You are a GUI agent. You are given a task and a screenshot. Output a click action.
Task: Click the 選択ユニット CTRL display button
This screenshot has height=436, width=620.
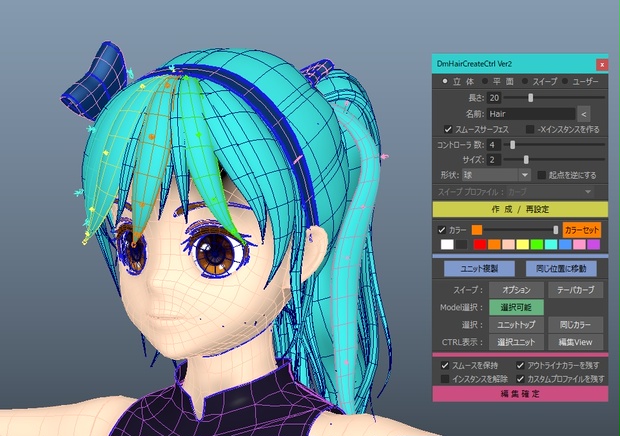[516, 342]
